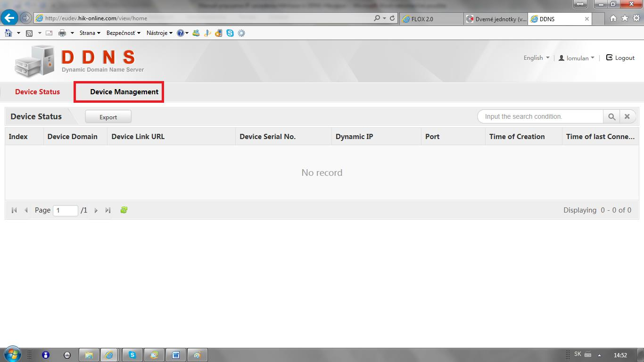Click the grey gear icon in command bar

pyautogui.click(x=241, y=33)
